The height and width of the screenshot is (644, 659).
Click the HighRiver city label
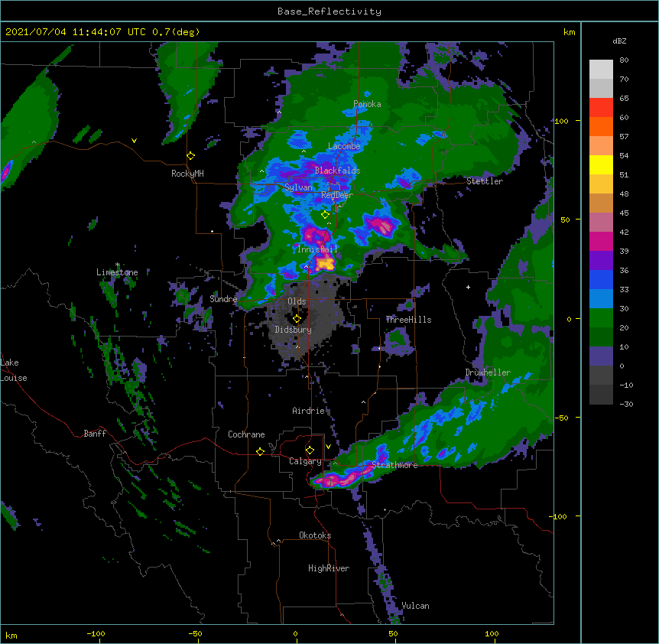[x=329, y=568]
